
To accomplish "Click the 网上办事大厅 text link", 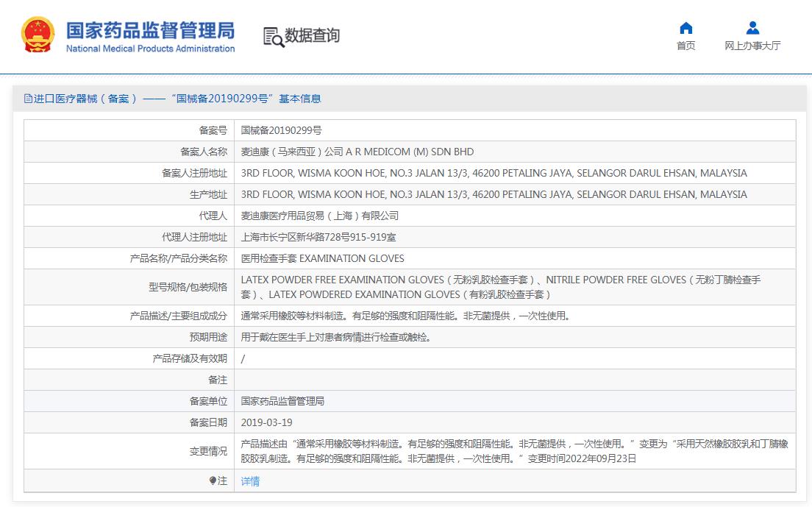I will click(x=752, y=46).
